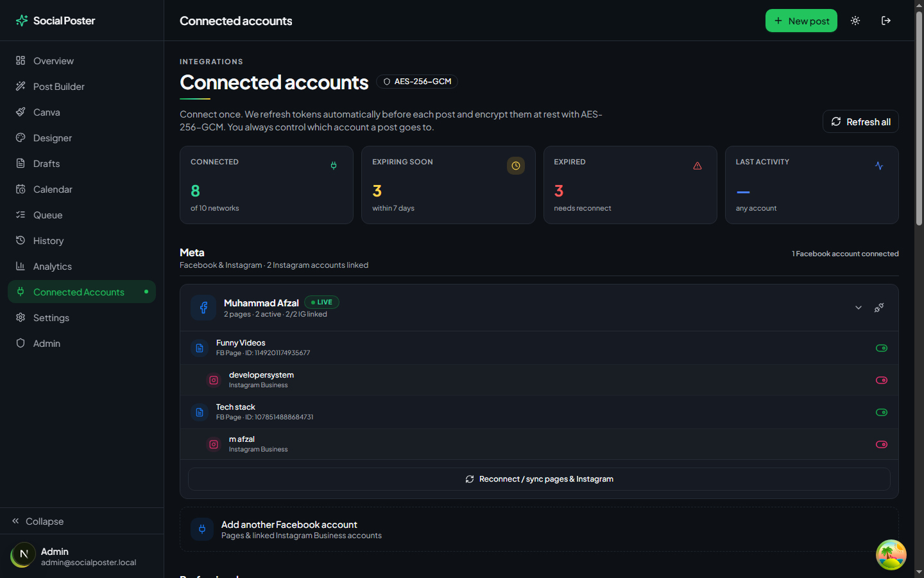This screenshot has width=924, height=578.
Task: Open Settings from the sidebar
Action: pos(81,318)
